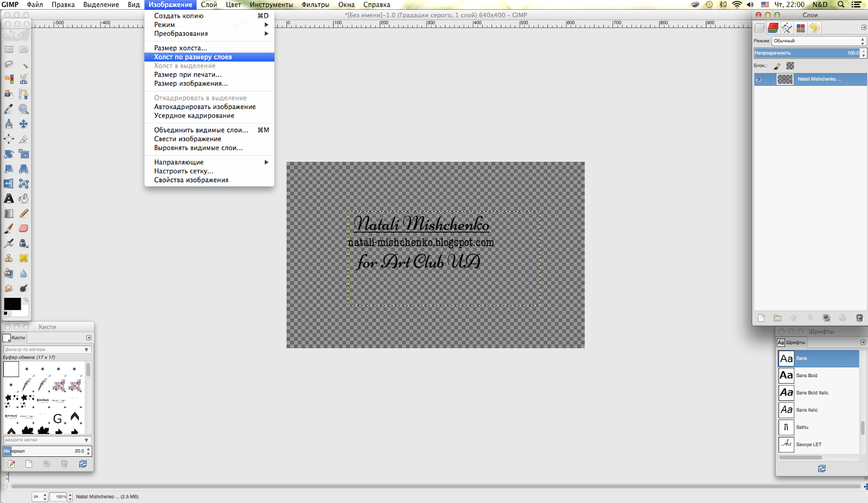
Task: Open Brushes panel tab configuration arrow
Action: [88, 338]
